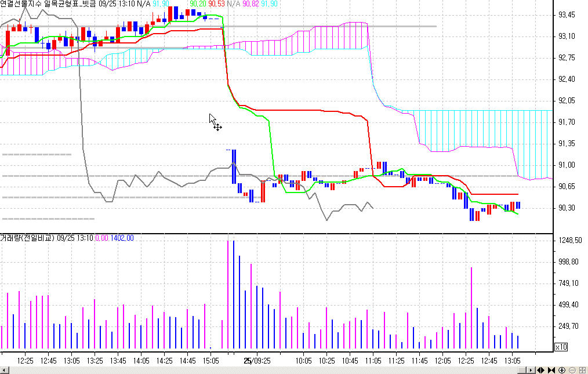This screenshot has height=374, width=588.
Task: Click the green 90.20 indicator value in header
Action: [x=198, y=4]
